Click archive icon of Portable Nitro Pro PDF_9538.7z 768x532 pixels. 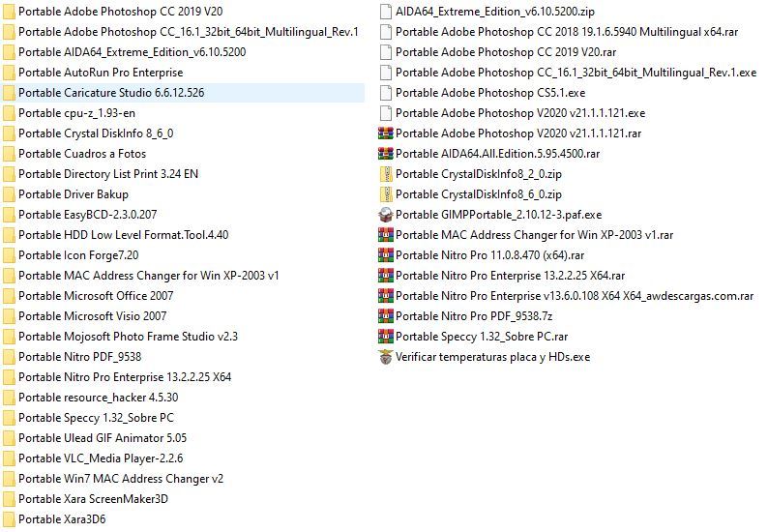386,316
